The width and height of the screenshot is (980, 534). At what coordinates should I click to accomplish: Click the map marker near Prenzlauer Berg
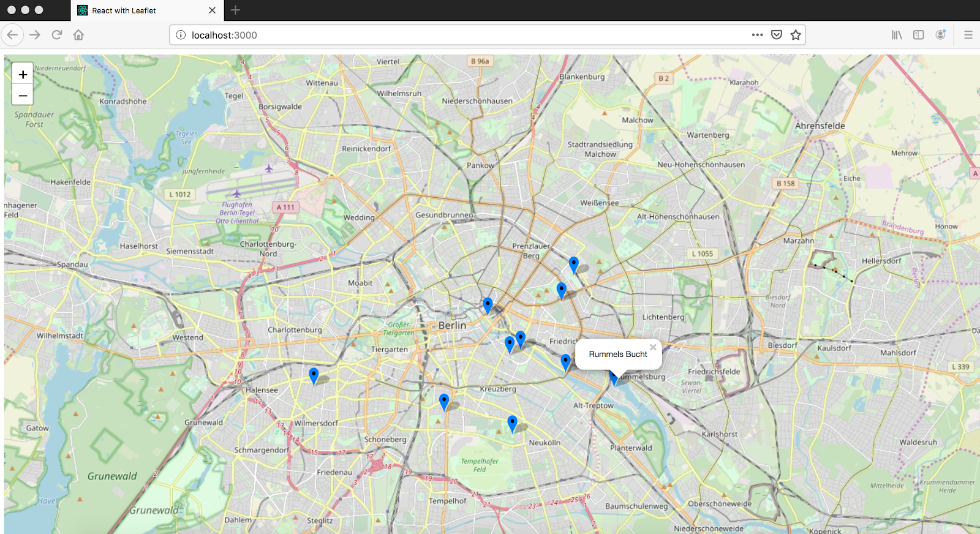(573, 265)
